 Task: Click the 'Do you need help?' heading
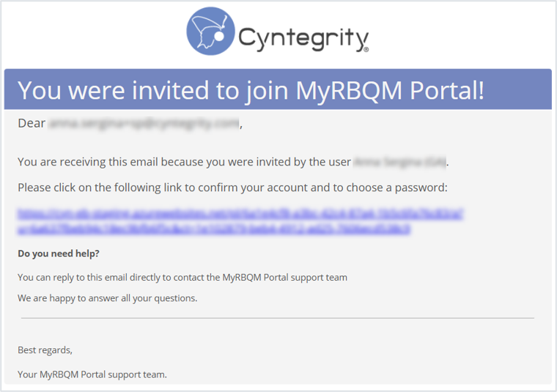click(x=59, y=254)
